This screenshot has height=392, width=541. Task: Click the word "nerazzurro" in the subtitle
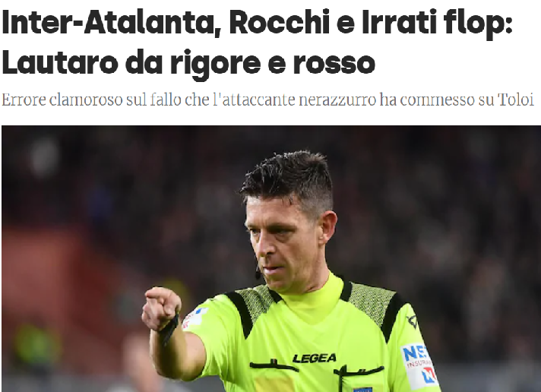[337, 100]
